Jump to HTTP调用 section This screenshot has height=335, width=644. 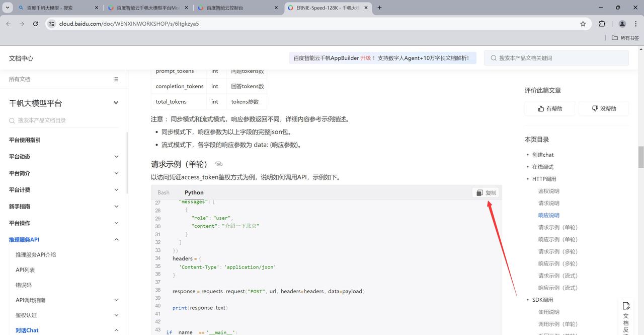[544, 179]
